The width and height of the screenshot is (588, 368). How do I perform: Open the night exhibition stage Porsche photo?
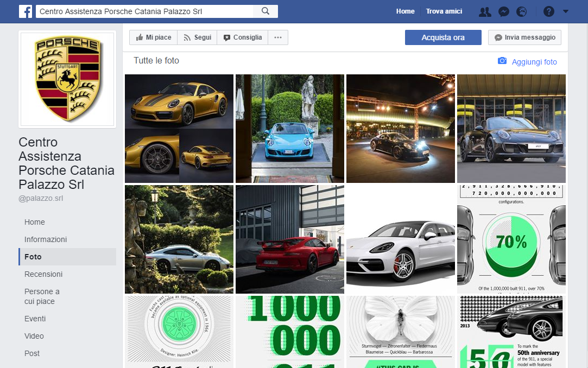(401, 129)
